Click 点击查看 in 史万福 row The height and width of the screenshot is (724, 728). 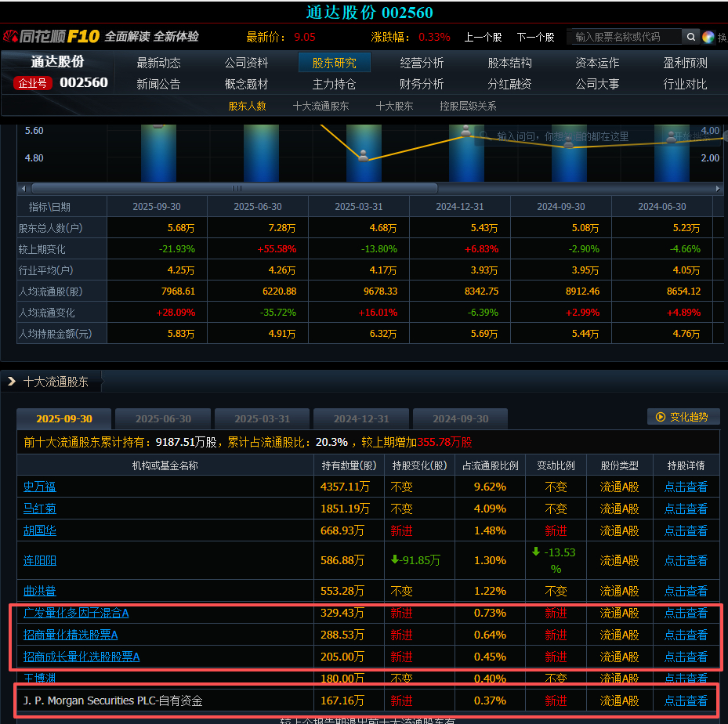pos(686,487)
